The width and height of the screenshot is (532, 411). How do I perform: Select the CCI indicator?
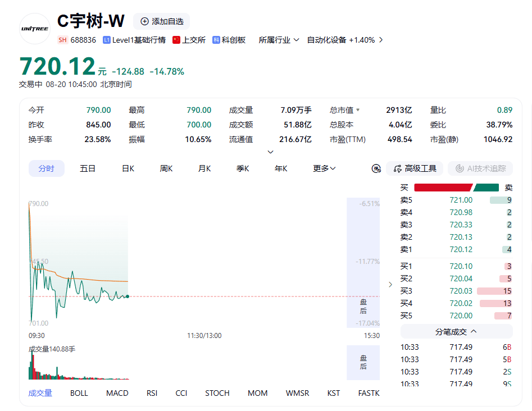(181, 393)
